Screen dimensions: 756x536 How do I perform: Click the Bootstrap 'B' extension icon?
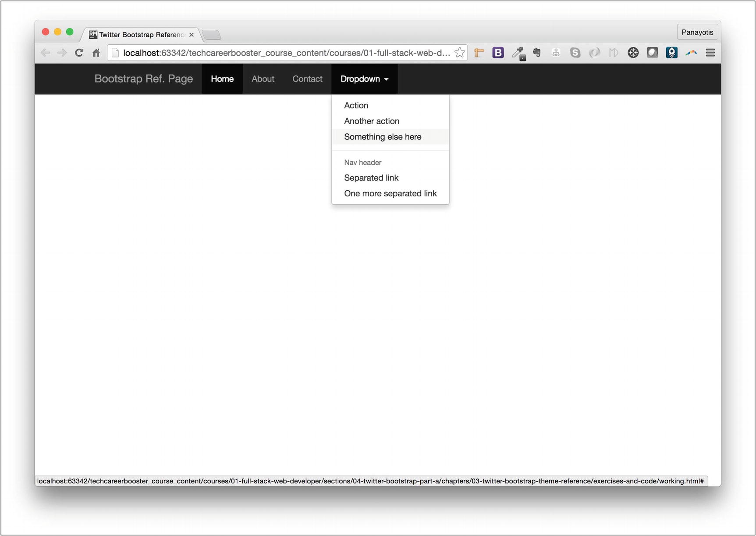498,53
